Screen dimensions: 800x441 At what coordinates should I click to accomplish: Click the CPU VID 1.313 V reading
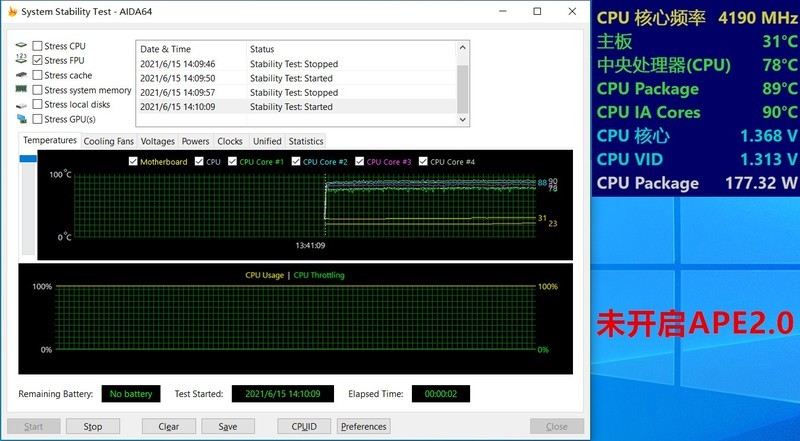coord(768,159)
